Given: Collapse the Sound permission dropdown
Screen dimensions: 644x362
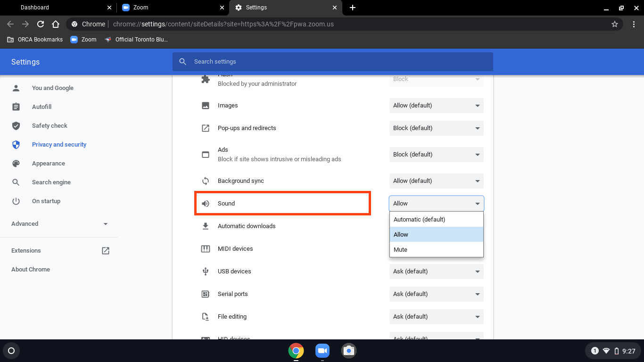Looking at the screenshot, I should point(437,204).
